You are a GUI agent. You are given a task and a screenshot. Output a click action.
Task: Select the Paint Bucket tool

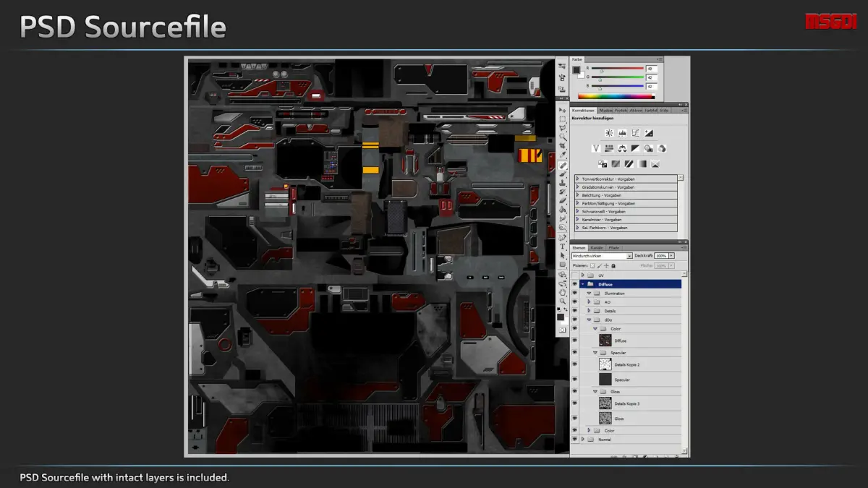tap(562, 210)
